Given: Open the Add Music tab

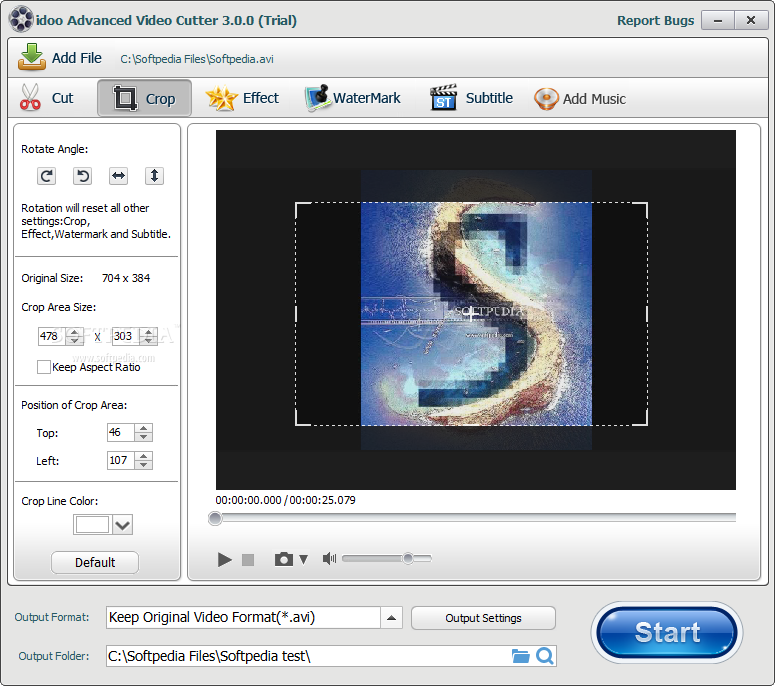Looking at the screenshot, I should [x=580, y=99].
